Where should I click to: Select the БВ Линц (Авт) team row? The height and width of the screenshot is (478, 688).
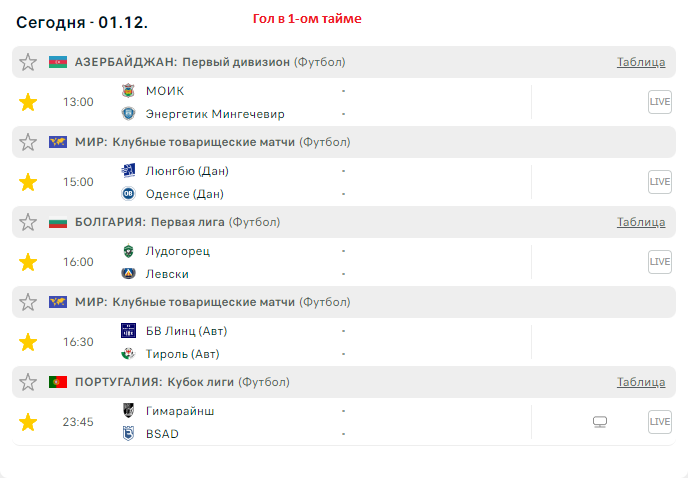tap(183, 330)
